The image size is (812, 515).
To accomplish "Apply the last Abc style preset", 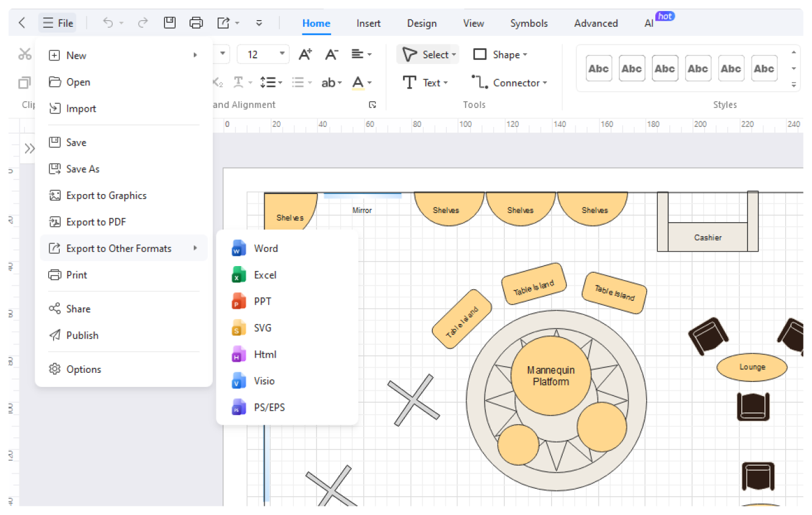I will pos(764,68).
